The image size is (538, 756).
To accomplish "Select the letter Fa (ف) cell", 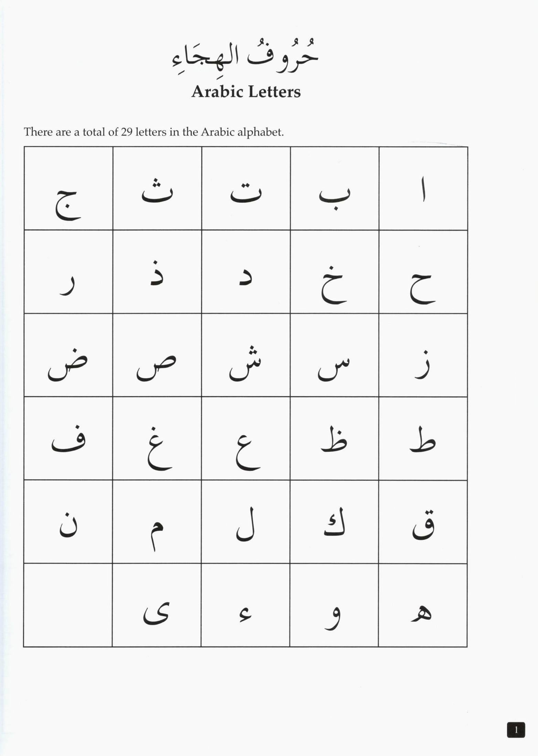I will pyautogui.click(x=68, y=438).
